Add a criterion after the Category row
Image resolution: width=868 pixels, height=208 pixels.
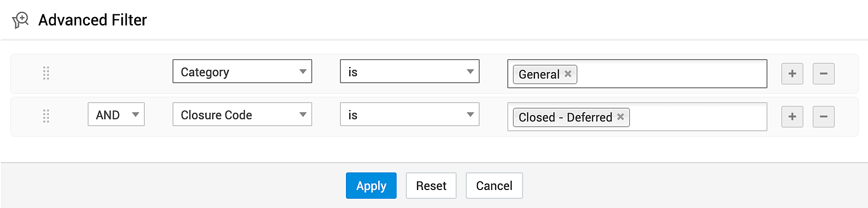click(792, 74)
